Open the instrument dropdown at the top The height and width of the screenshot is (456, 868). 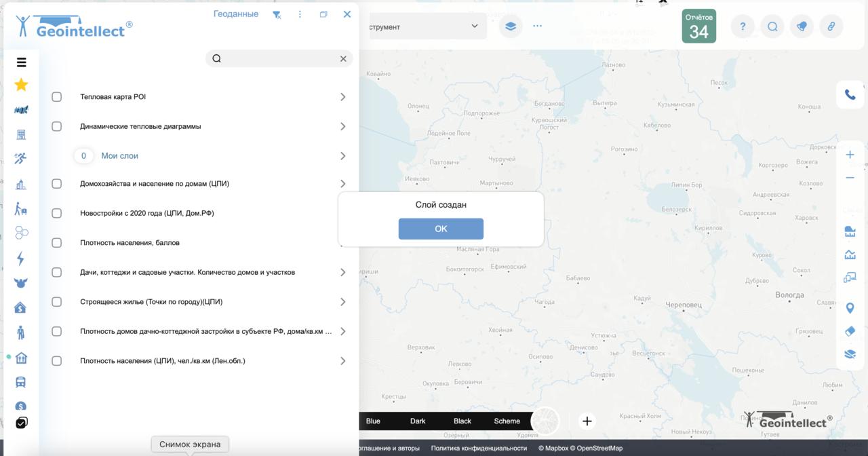(x=427, y=26)
